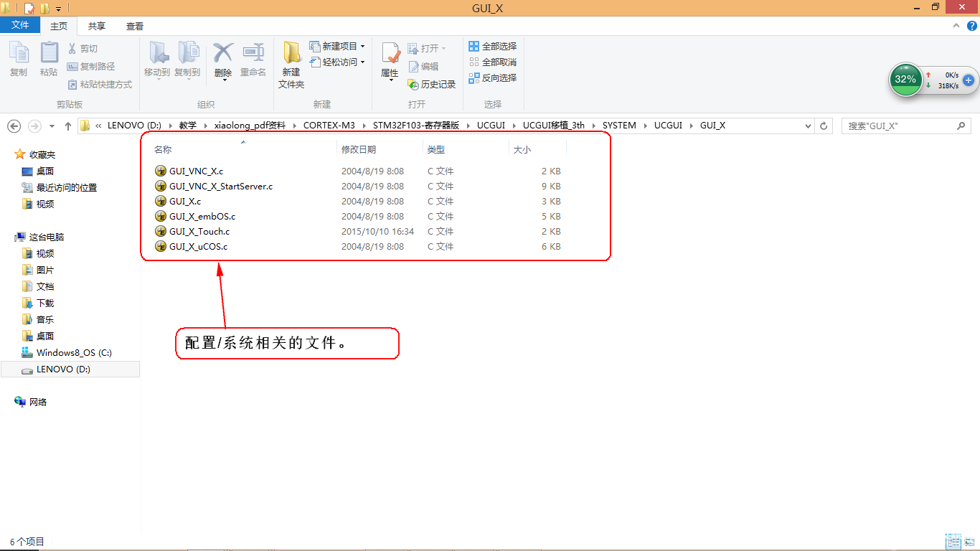Go up one folder level
This screenshot has height=551, width=980.
point(68,126)
